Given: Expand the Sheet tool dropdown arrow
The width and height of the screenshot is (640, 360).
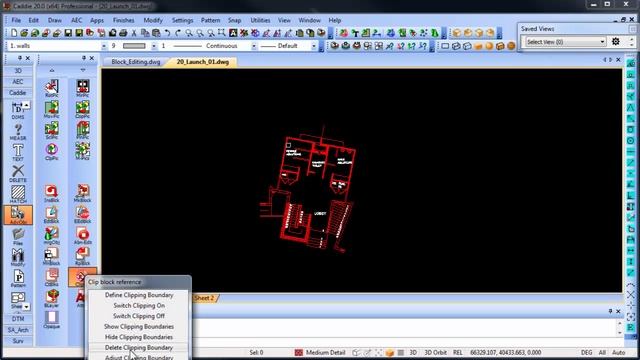Looking at the screenshot, I should pos(27,306).
